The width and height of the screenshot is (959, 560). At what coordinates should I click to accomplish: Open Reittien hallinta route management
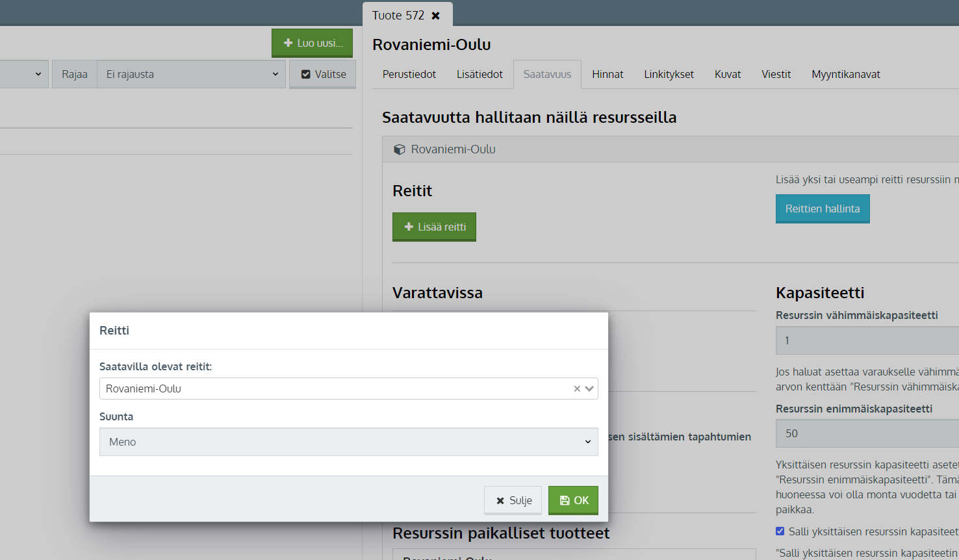coord(822,209)
